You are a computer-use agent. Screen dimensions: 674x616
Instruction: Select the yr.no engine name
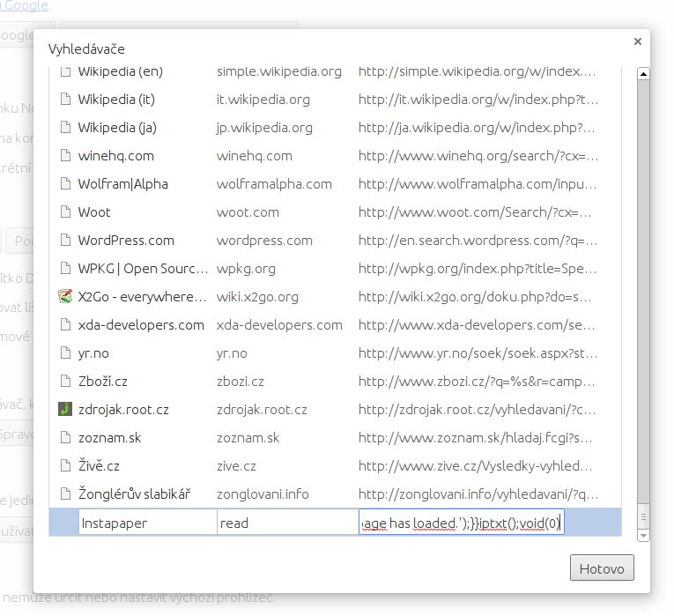point(93,353)
